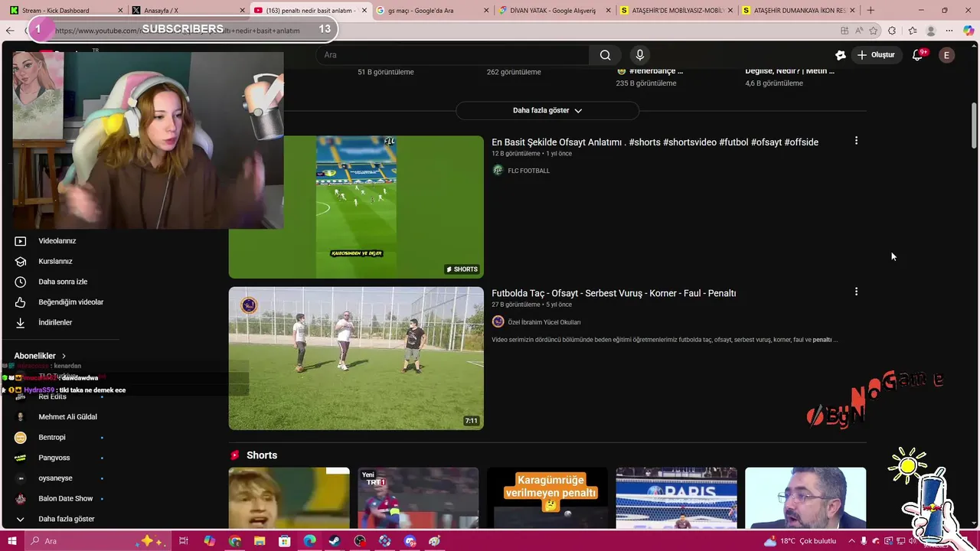Open the Abonelikler section chevron
Viewport: 980px width, 551px height.
(64, 356)
